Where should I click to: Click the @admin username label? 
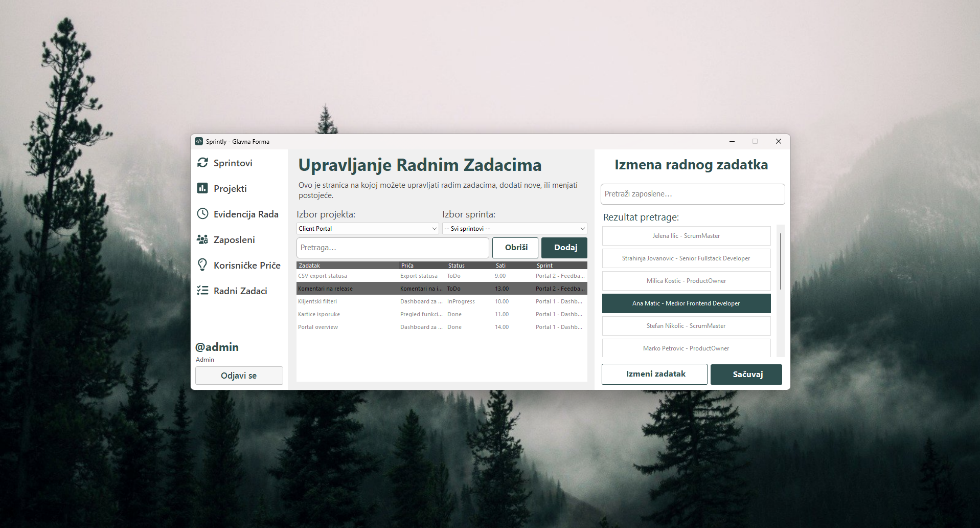pyautogui.click(x=217, y=347)
